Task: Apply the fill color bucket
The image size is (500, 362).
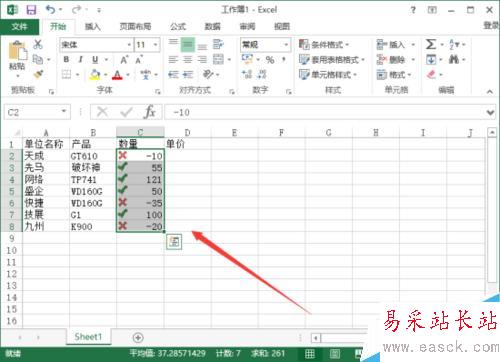Action: [x=95, y=75]
